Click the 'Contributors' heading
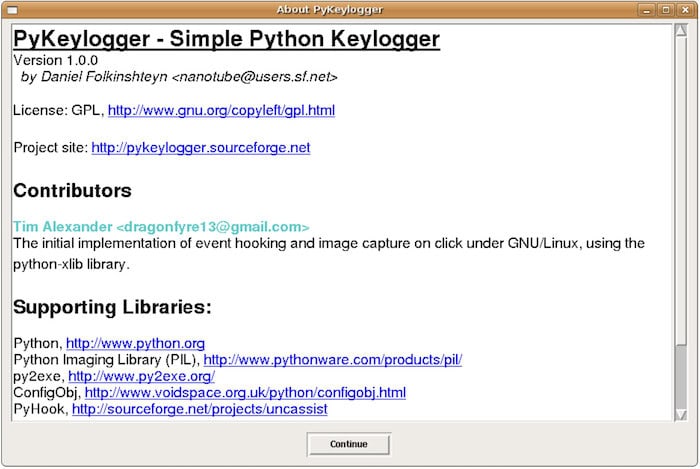700x469 pixels. (72, 191)
